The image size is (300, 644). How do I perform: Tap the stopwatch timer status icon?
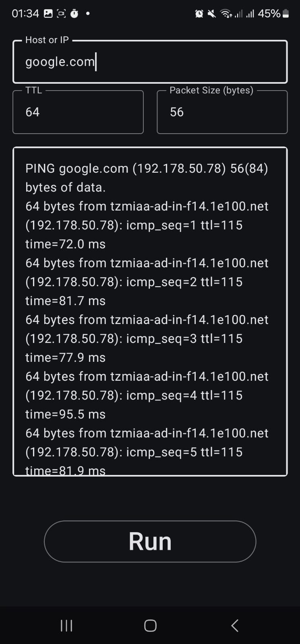(74, 14)
